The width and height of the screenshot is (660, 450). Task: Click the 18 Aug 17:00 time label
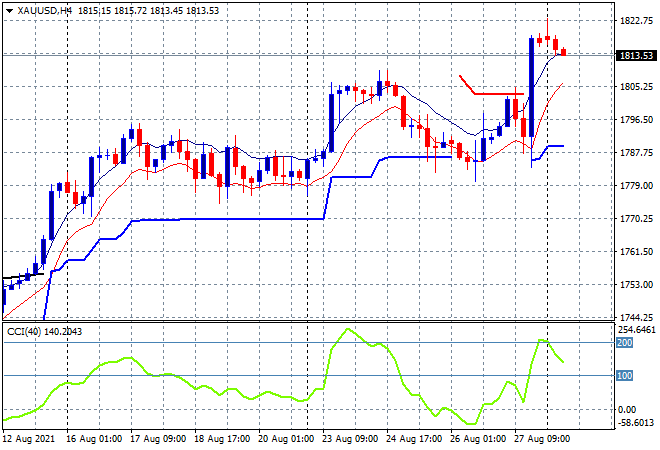click(x=222, y=439)
